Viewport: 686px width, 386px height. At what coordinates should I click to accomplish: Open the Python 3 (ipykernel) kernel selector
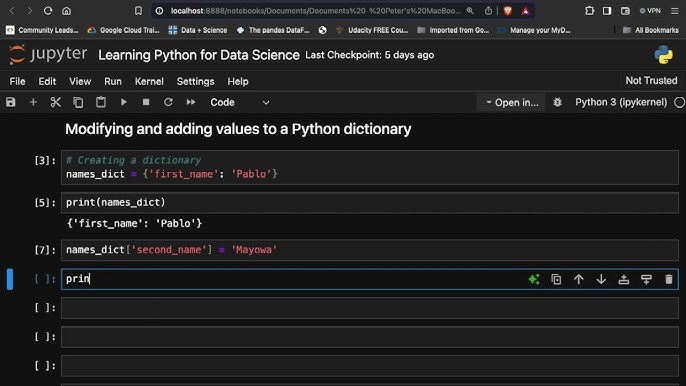(x=621, y=102)
